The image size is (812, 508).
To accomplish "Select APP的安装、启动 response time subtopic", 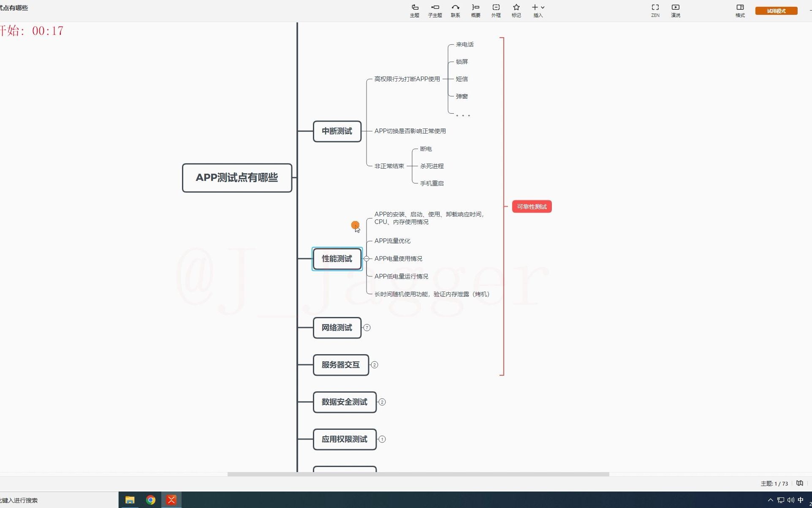I will click(x=429, y=218).
